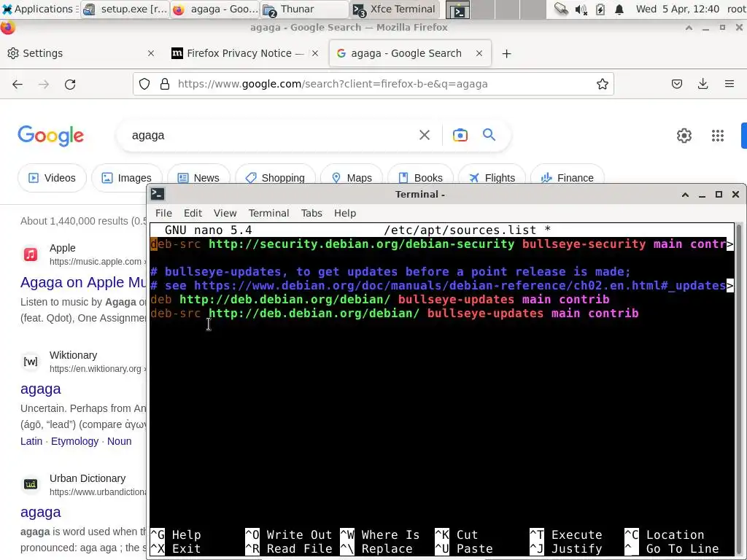Filter Google results by Books

pos(420,178)
